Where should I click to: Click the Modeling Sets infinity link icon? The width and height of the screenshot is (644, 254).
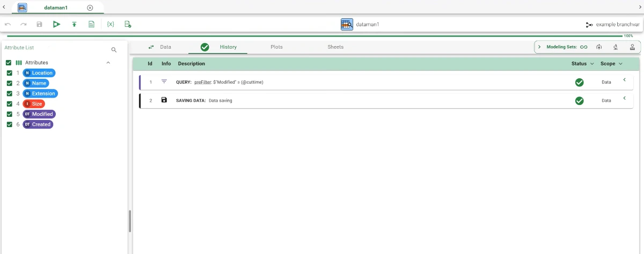[x=584, y=47]
